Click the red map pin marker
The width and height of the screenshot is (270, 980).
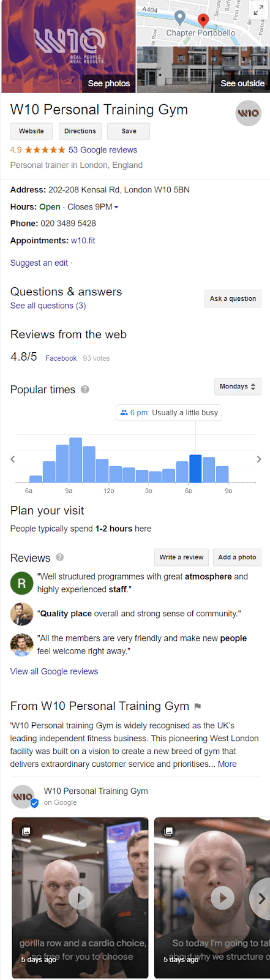(x=203, y=20)
